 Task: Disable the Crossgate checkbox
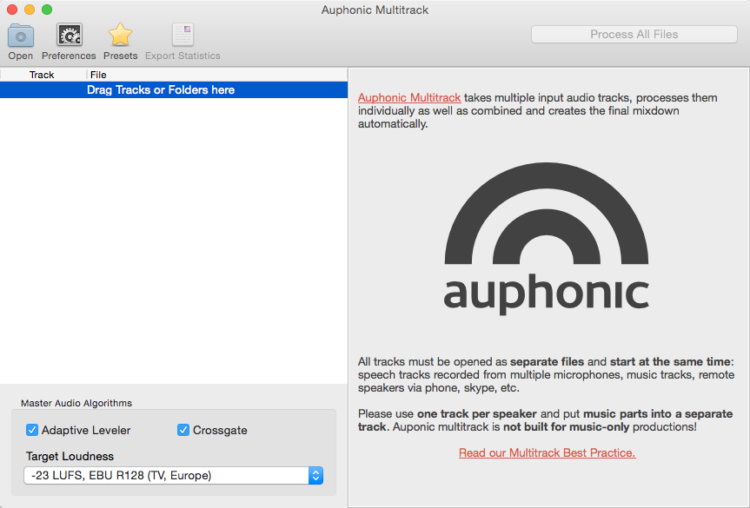coord(183,430)
